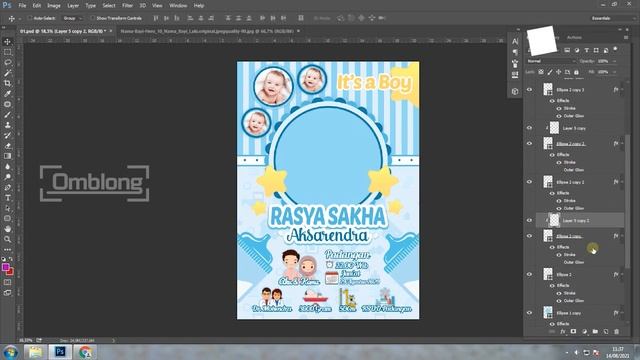Open File Explorer from the taskbar

(x=36, y=352)
